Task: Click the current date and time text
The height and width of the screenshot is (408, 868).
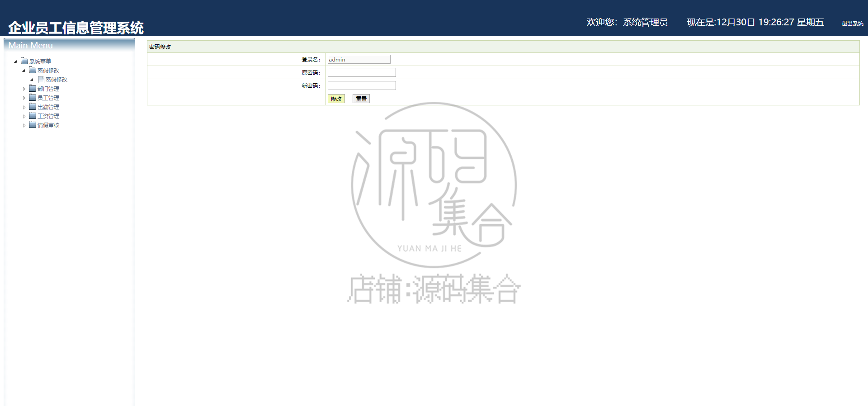Action: click(755, 22)
